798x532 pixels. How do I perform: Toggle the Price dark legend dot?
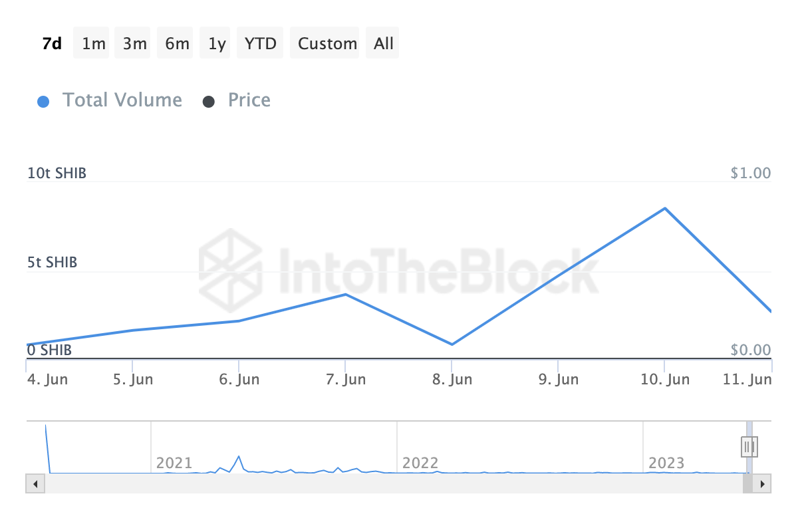click(209, 102)
